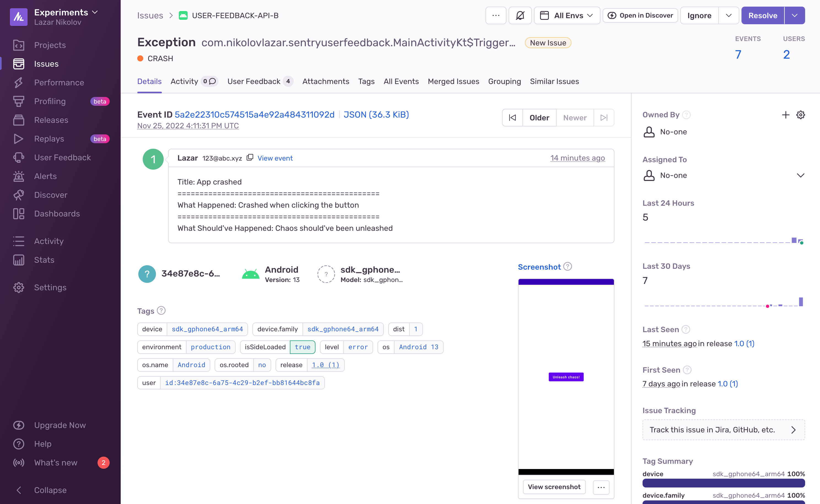Open the JSON (36.3 KiB) link
The image size is (820, 504).
(x=376, y=115)
